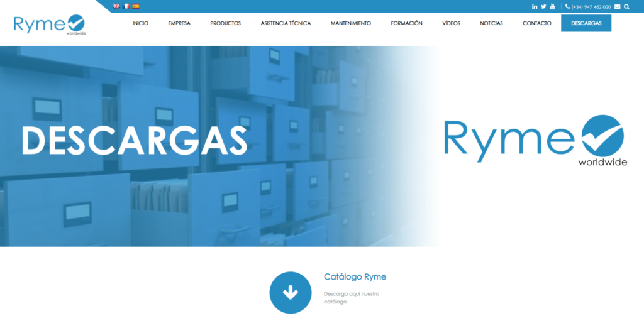Select the French flag language icon
This screenshot has height=333, width=644.
126,6
